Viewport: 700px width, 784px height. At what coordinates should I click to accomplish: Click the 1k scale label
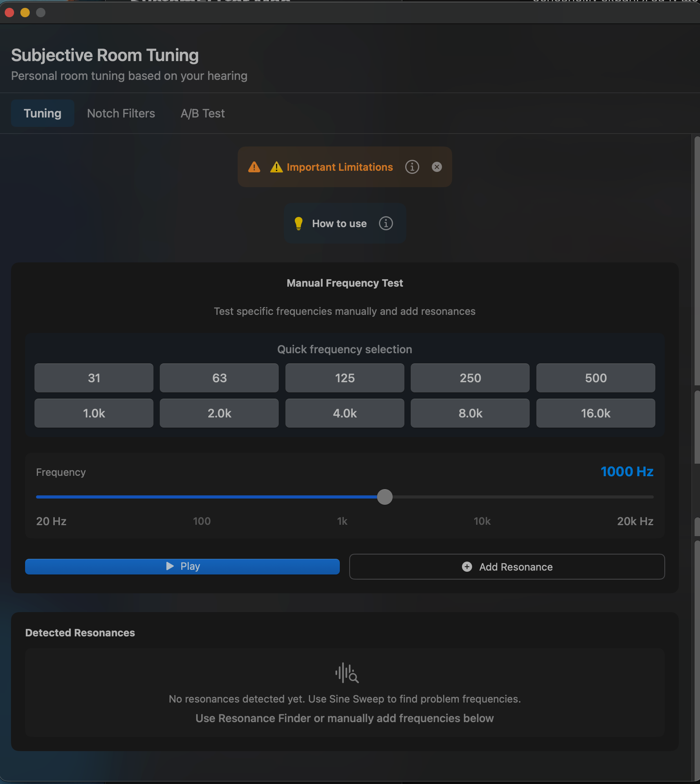tap(342, 521)
